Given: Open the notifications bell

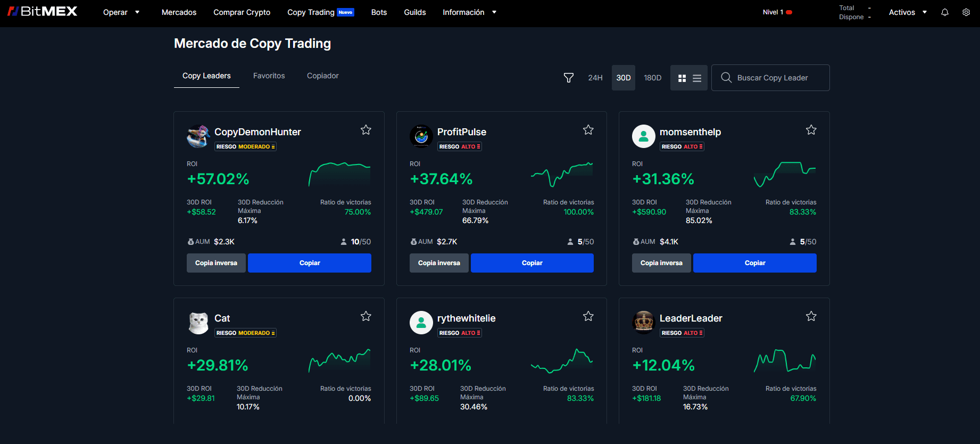Looking at the screenshot, I should pos(945,12).
